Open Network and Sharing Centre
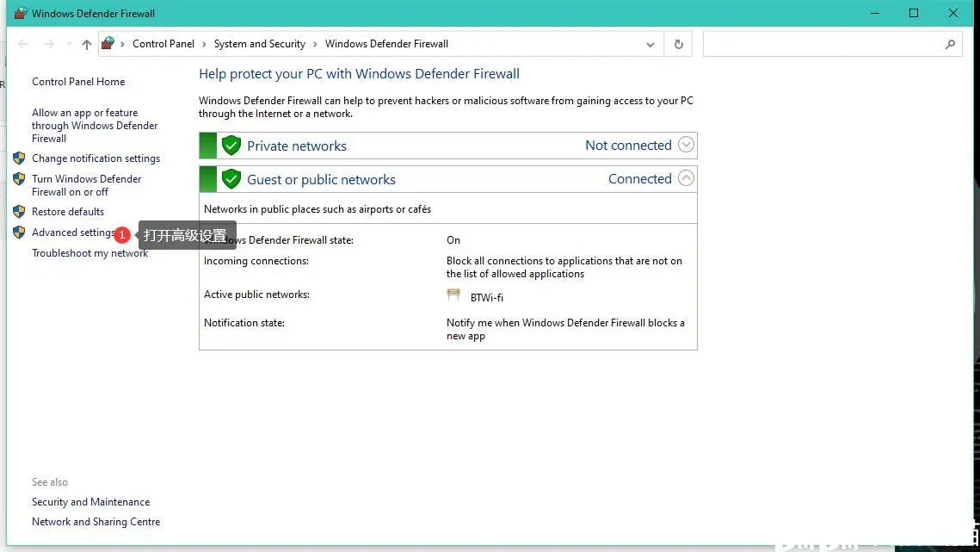Screen dimensions: 980x552 click(96, 522)
